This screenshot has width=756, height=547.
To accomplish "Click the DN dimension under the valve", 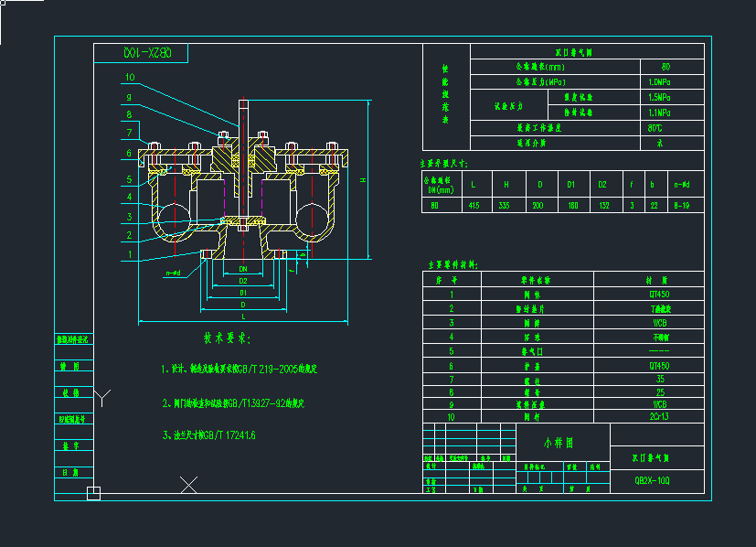I will click(x=243, y=269).
